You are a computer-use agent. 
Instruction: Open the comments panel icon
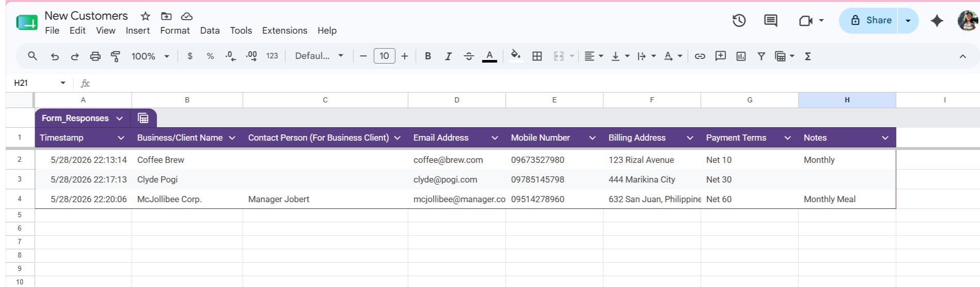(x=770, y=21)
